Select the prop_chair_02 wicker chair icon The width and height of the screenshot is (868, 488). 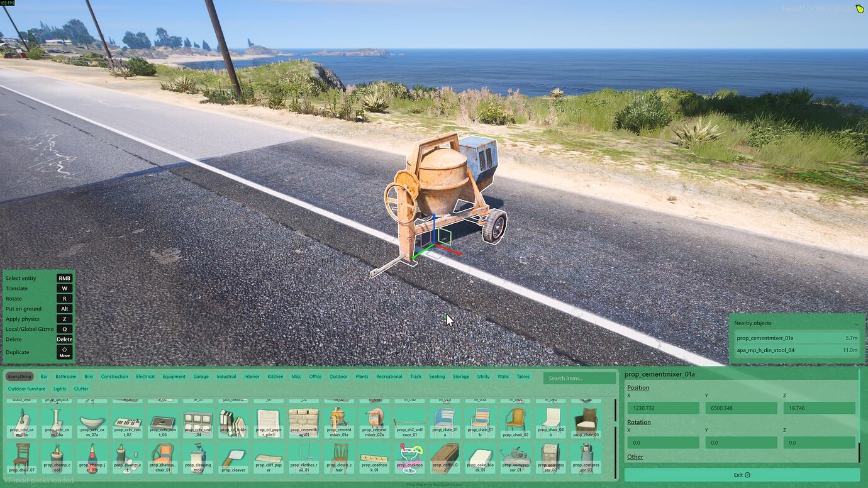coord(515,420)
